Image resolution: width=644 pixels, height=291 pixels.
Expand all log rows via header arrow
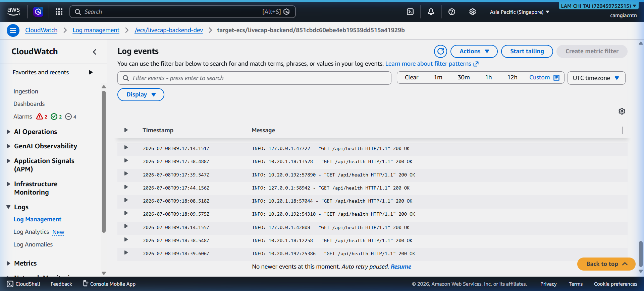[x=126, y=130]
